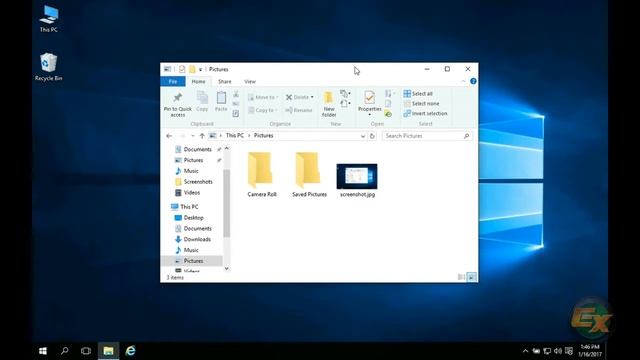Go up one folder level arrow
The width and height of the screenshot is (640, 360).
pyautogui.click(x=202, y=136)
